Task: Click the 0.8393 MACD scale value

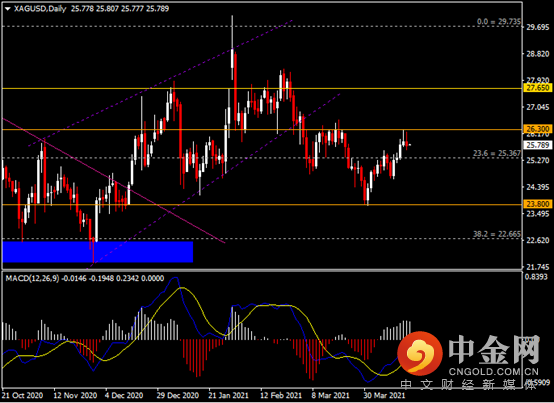Action: tap(536, 277)
